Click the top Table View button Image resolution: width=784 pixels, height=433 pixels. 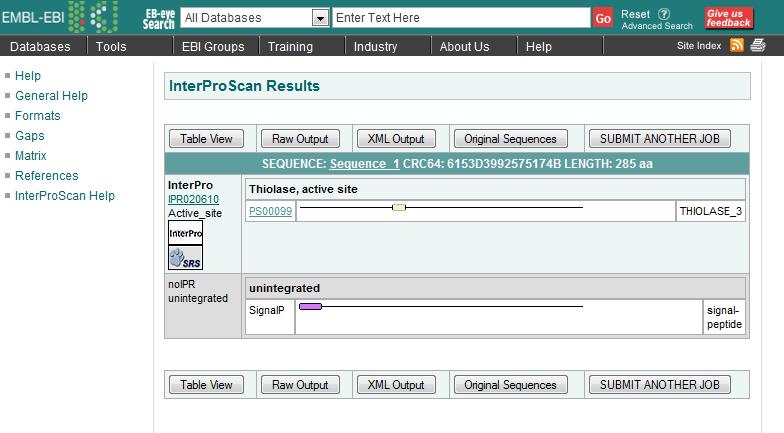click(206, 139)
